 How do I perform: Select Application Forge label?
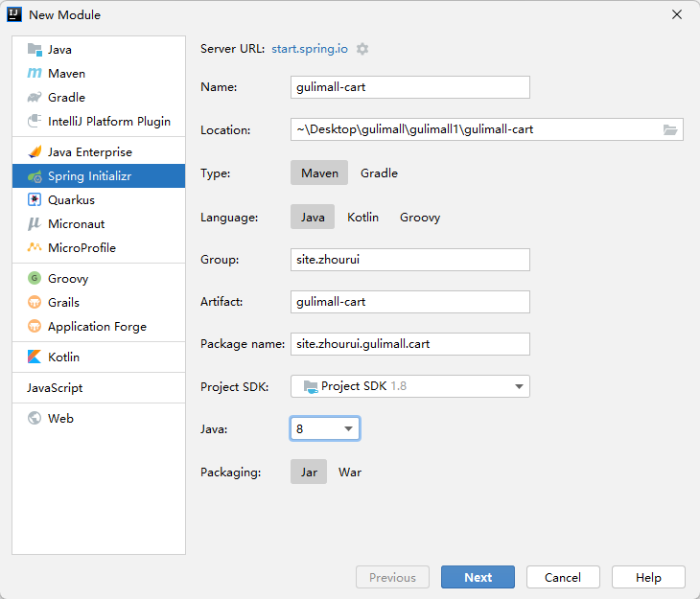[97, 326]
